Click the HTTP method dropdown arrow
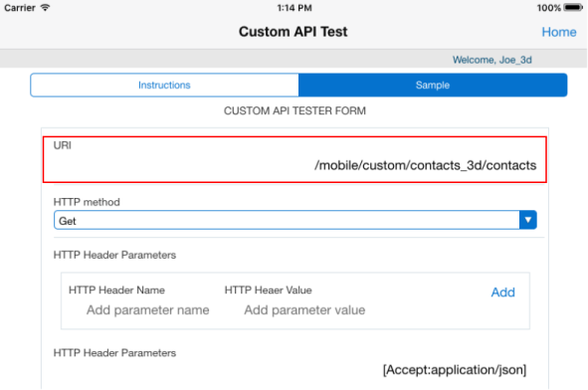Viewport: 588px width, 390px height. (528, 220)
